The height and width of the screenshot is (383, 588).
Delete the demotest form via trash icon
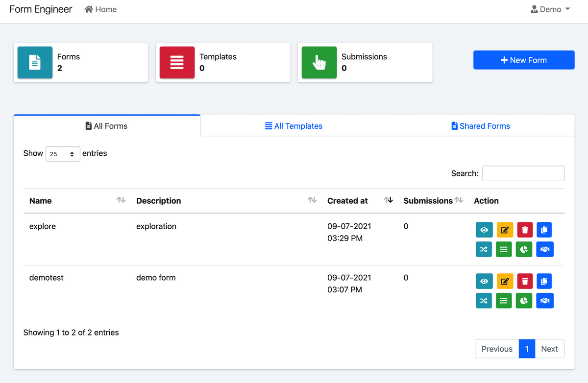tap(525, 281)
